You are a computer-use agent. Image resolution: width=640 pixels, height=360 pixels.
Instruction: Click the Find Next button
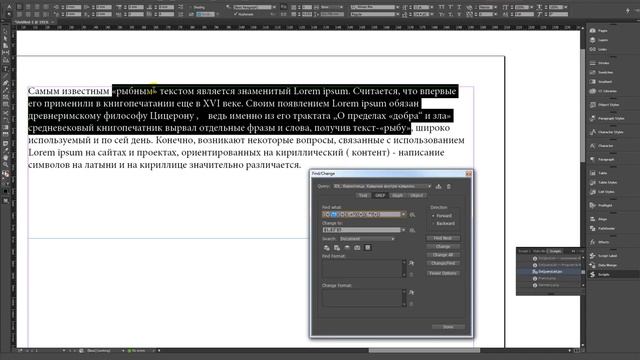point(443,238)
